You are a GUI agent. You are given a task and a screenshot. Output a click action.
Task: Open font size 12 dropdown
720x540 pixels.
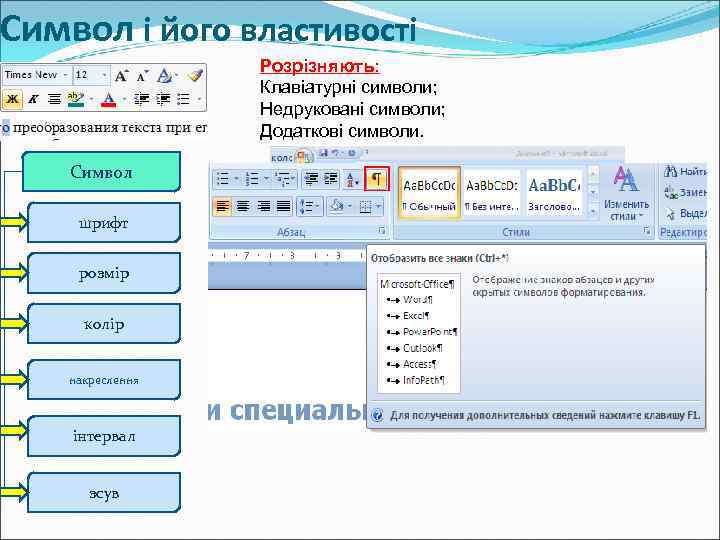click(x=104, y=74)
